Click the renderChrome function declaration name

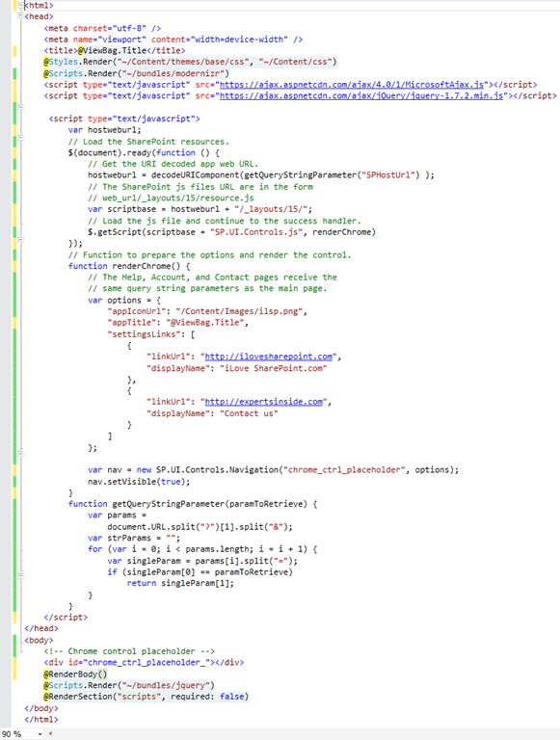142,266
